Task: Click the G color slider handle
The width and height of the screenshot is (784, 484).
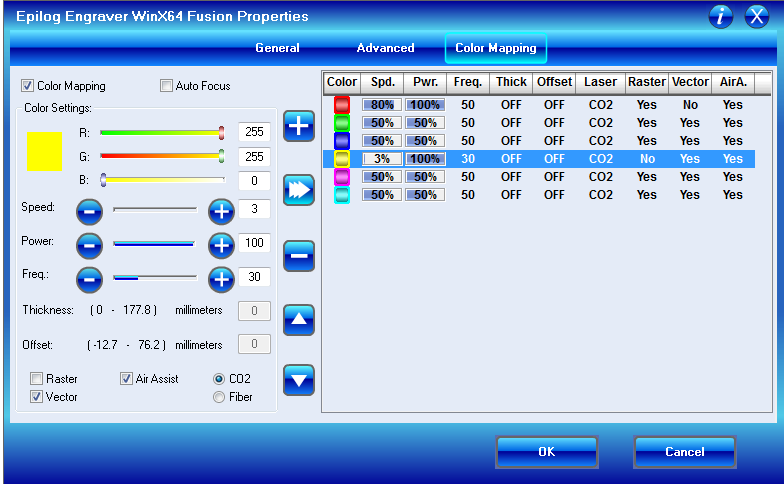Action: coord(222,156)
